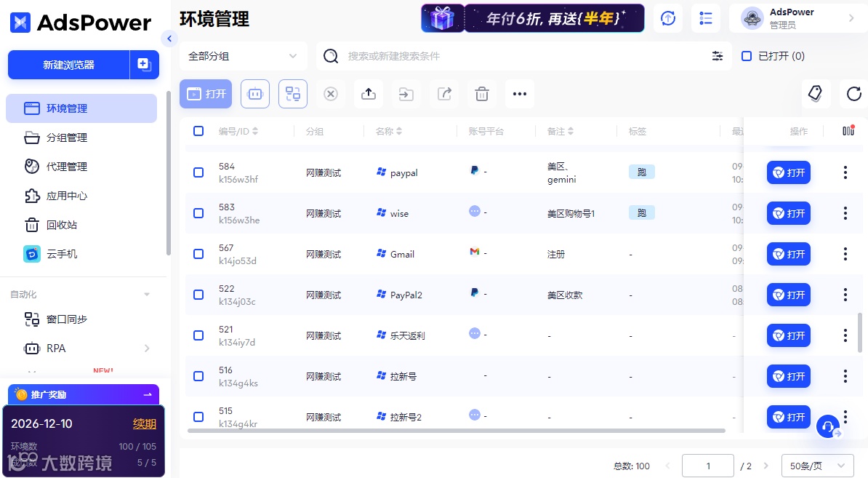The width and height of the screenshot is (868, 478).
Task: Open the column settings icon
Action: pyautogui.click(x=848, y=131)
